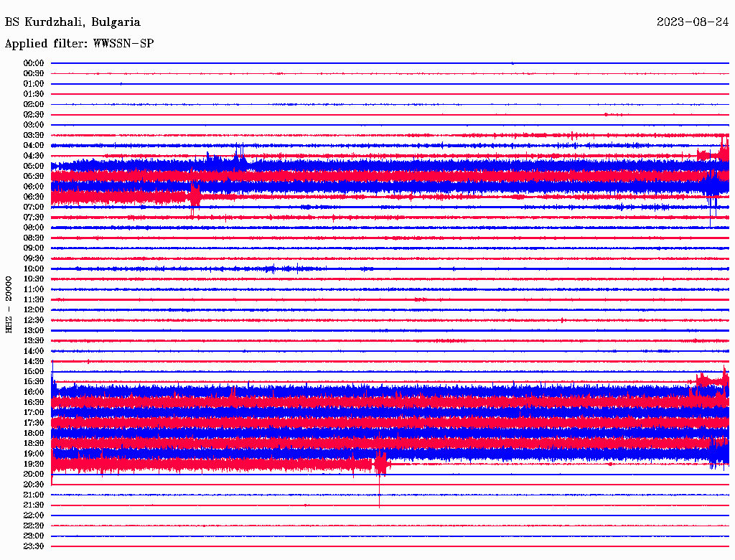Click the '16:00' time label

[34, 392]
